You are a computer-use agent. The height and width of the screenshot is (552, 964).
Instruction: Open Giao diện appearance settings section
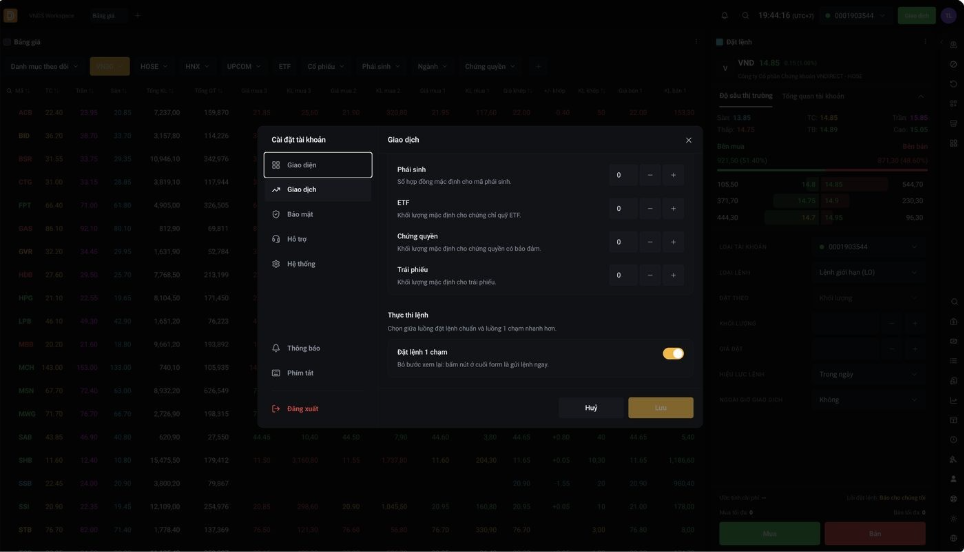(318, 165)
